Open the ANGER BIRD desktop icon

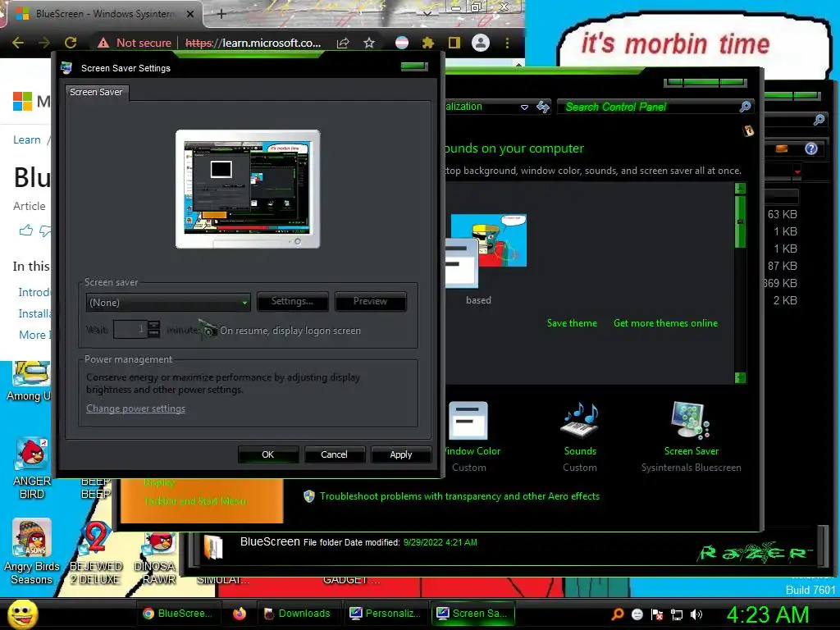[32, 454]
